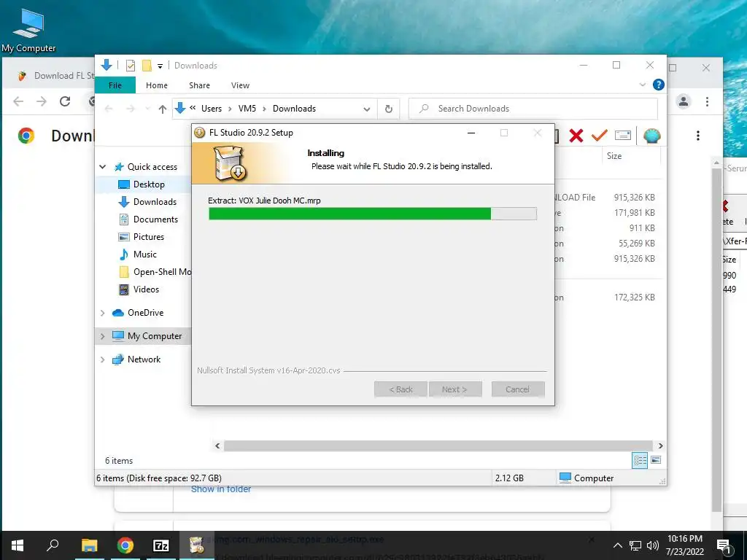Switch to details view icon in Explorer status area
The height and width of the screenshot is (560, 747).
click(640, 460)
